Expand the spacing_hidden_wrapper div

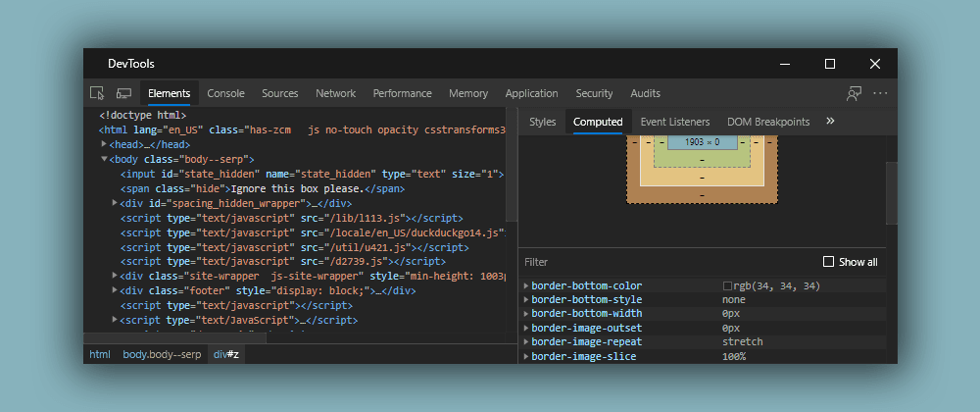point(115,203)
